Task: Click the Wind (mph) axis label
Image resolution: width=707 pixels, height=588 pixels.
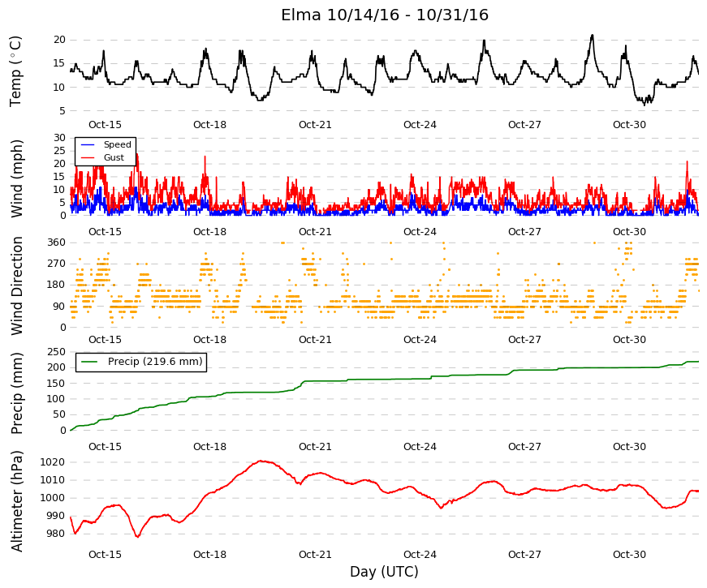Action: click(17, 179)
